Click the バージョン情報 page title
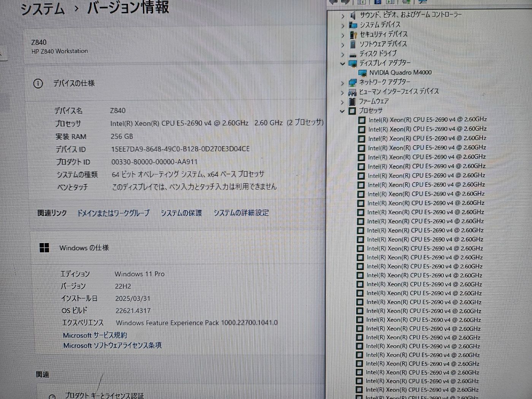The image size is (532, 399). [x=128, y=8]
